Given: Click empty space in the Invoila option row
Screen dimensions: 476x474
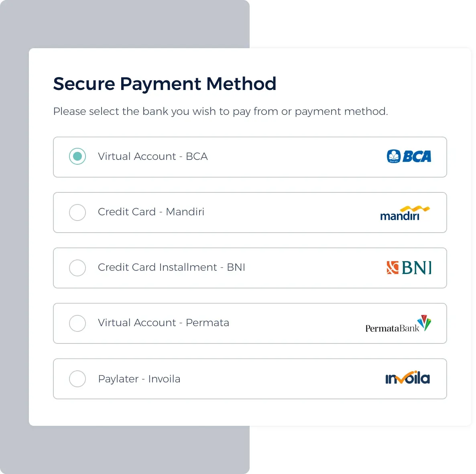Looking at the screenshot, I should pyautogui.click(x=281, y=379).
